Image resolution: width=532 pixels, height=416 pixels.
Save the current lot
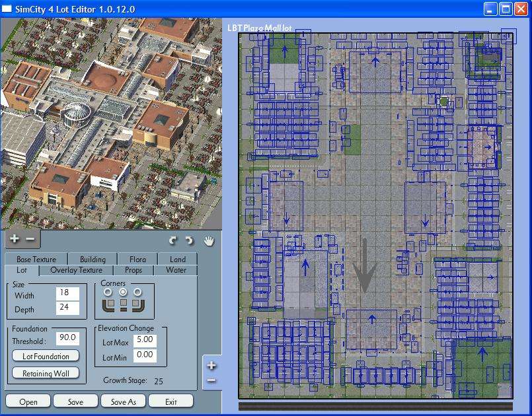pos(75,401)
